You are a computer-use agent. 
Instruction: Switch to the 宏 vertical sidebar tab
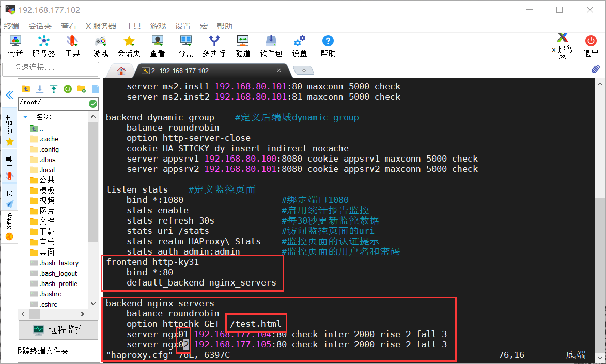click(10, 198)
